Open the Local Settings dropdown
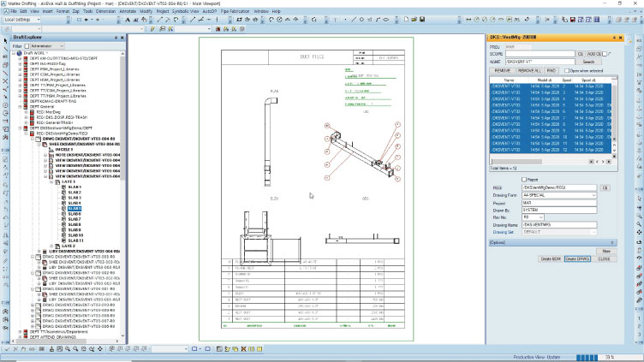Screen dimensions: 644x362 click(x=39, y=20)
